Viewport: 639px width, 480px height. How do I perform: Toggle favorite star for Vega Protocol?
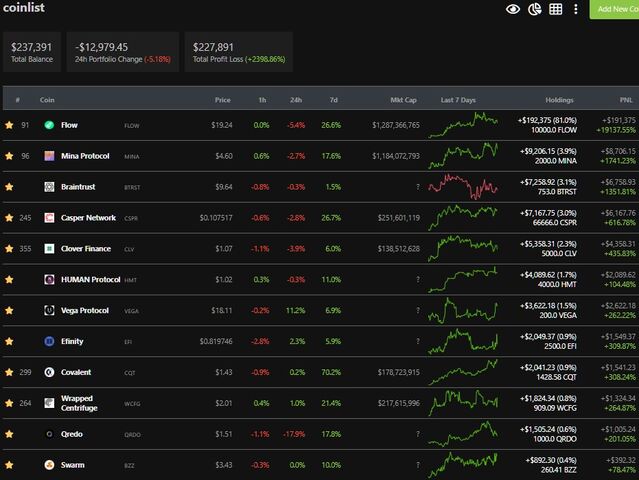9,310
